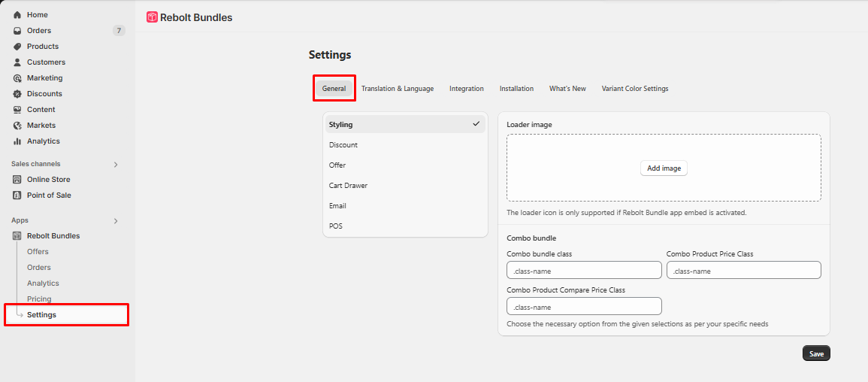Click the Combo bundle class input field
The image size is (868, 382).
584,270
